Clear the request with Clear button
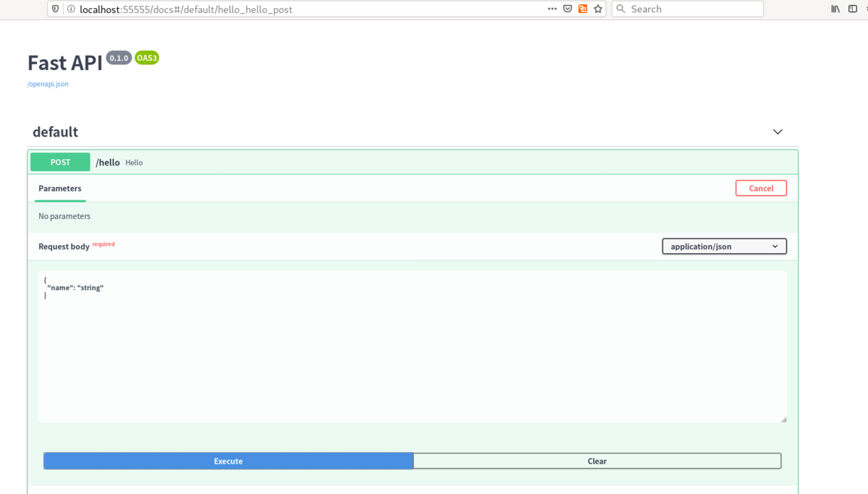The height and width of the screenshot is (494, 868). click(x=597, y=461)
